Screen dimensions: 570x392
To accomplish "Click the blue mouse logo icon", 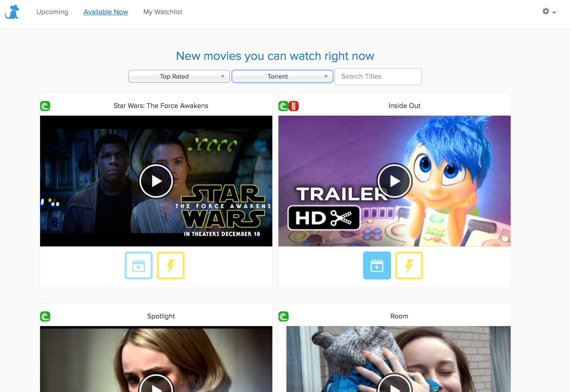I will click(x=12, y=12).
